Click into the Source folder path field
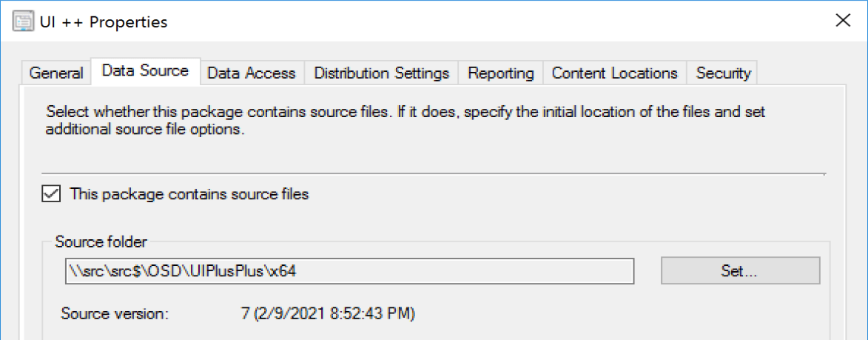Screen dimensions: 868x340 coord(348,271)
